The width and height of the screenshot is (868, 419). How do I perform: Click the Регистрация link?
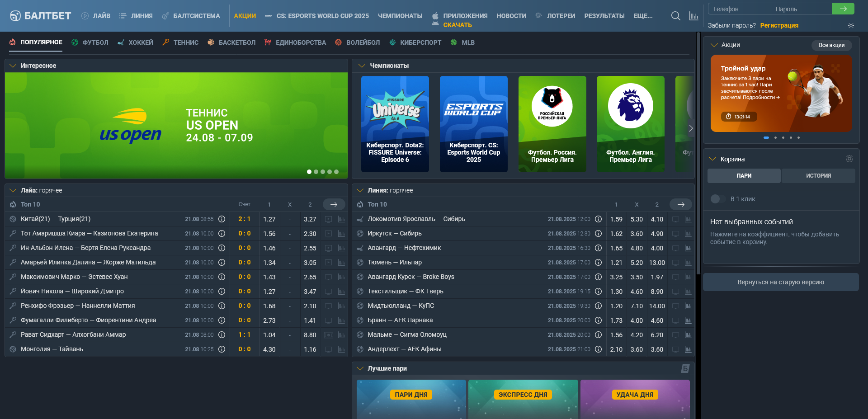[x=779, y=25]
